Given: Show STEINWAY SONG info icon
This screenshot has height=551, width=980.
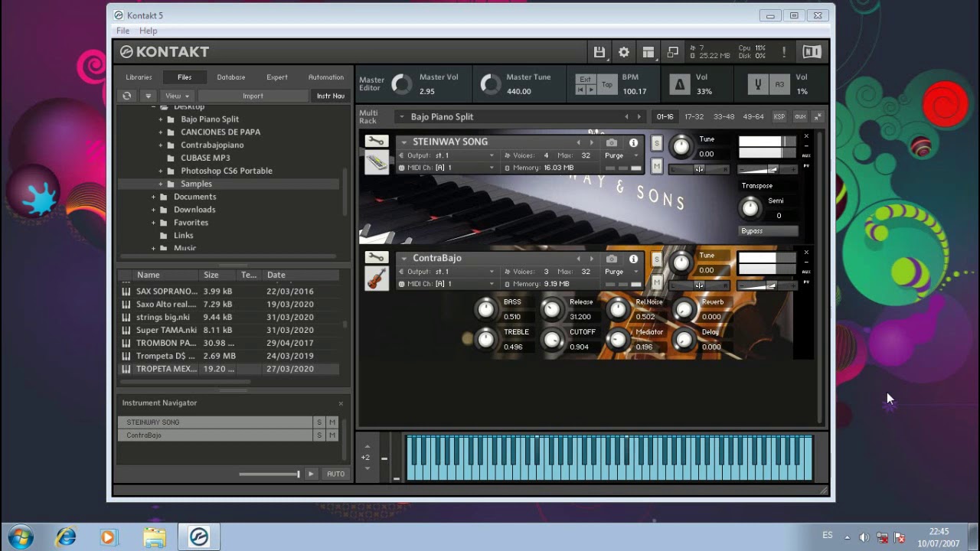Looking at the screenshot, I should click(x=633, y=142).
